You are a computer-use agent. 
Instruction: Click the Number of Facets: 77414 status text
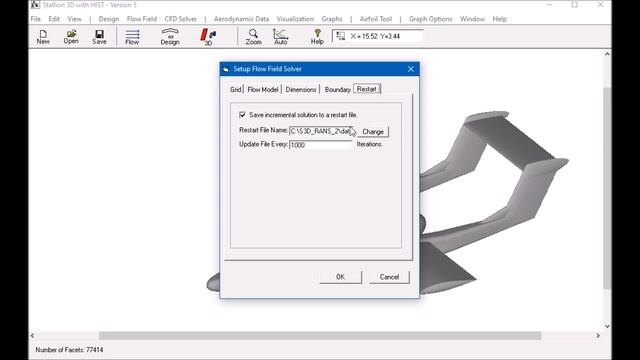(x=69, y=350)
